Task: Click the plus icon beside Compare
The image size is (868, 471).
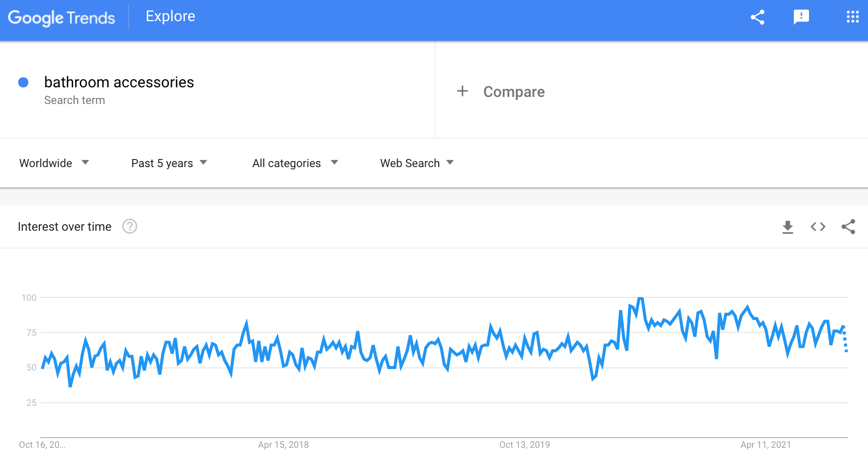Action: coord(462,91)
